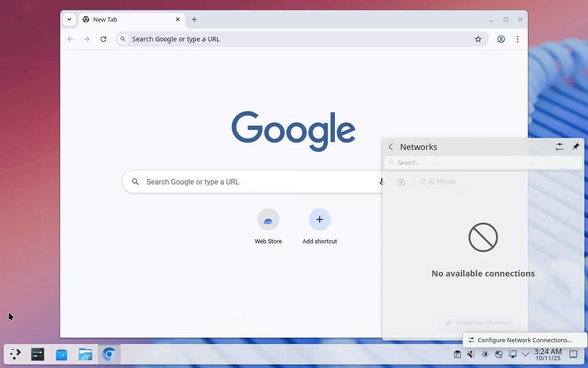
Task: Close the New Tab tab
Action: coord(178,19)
